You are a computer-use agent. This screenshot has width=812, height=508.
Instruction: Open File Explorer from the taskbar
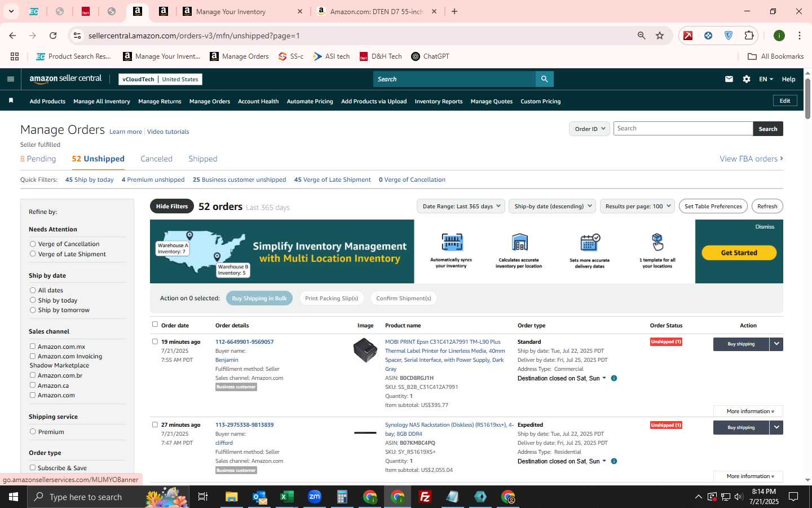[x=232, y=497]
